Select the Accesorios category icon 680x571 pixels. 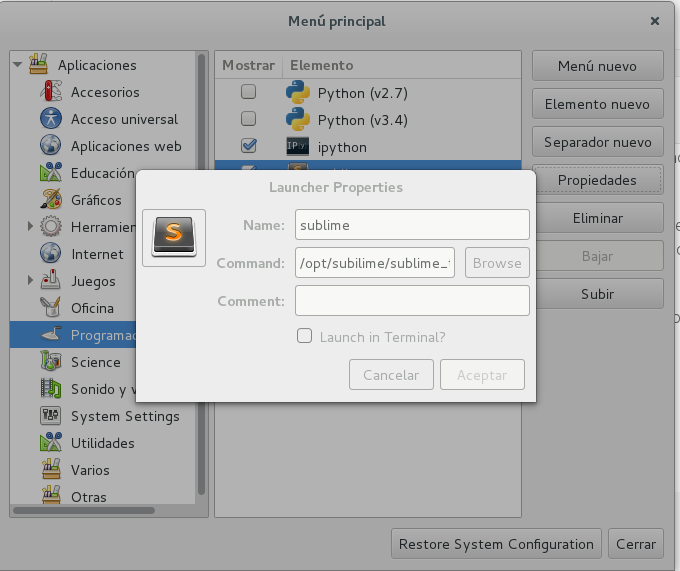(x=52, y=92)
